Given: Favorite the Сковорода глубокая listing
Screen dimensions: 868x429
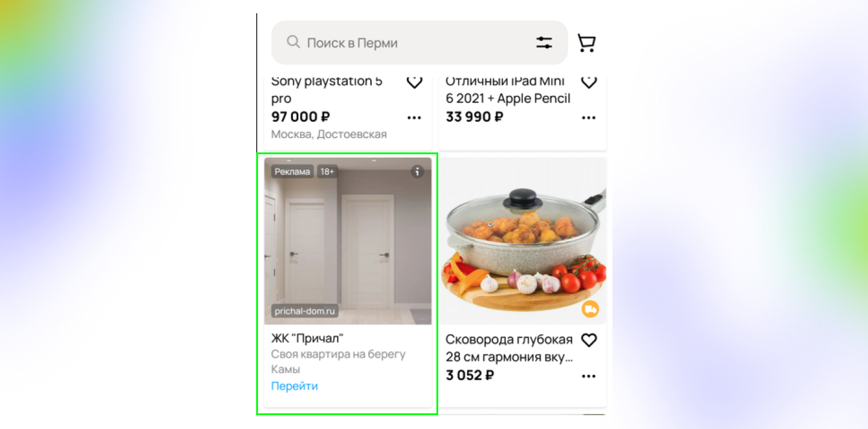Looking at the screenshot, I should click(588, 340).
